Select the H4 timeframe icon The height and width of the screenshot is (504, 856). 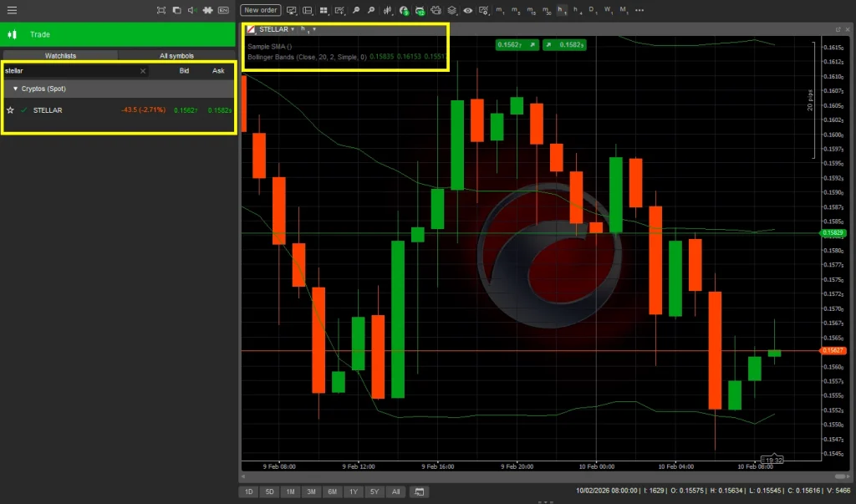(578, 10)
